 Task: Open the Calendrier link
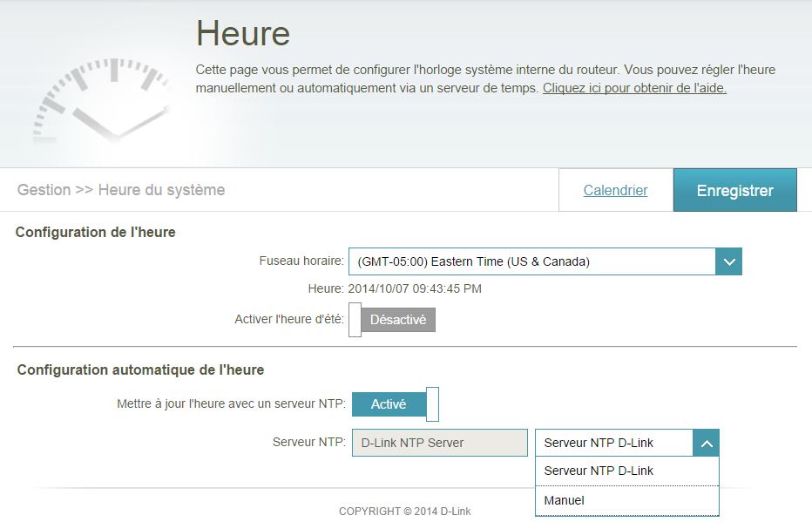pyautogui.click(x=615, y=190)
